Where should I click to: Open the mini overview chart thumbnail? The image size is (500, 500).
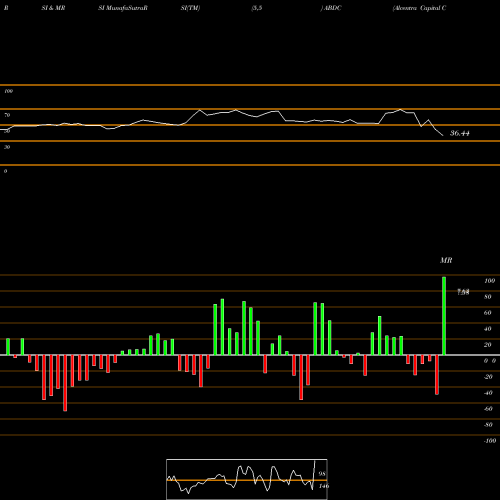click(247, 479)
